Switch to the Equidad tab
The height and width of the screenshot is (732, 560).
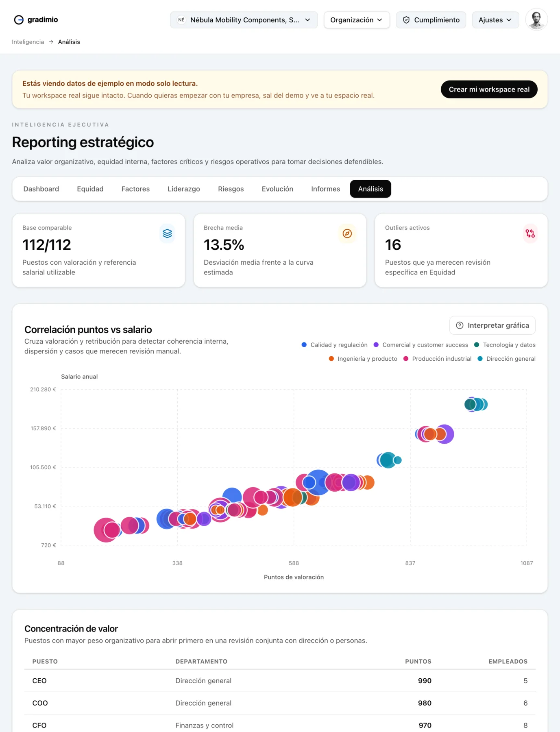click(x=90, y=189)
